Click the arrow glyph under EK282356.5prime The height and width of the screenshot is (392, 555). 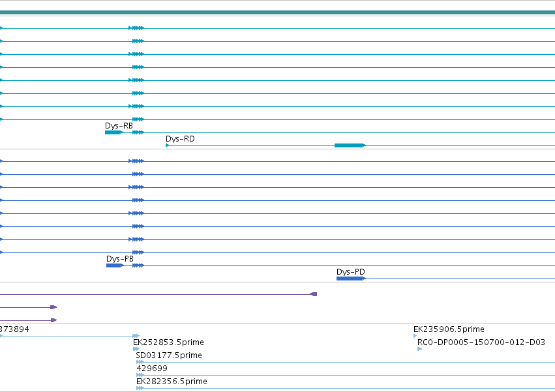tap(140, 389)
